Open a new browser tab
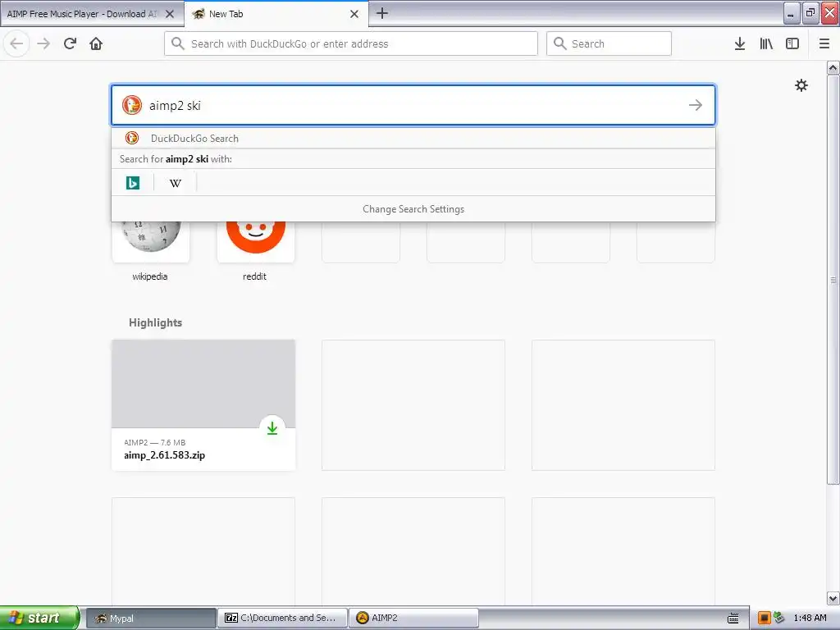 [382, 13]
